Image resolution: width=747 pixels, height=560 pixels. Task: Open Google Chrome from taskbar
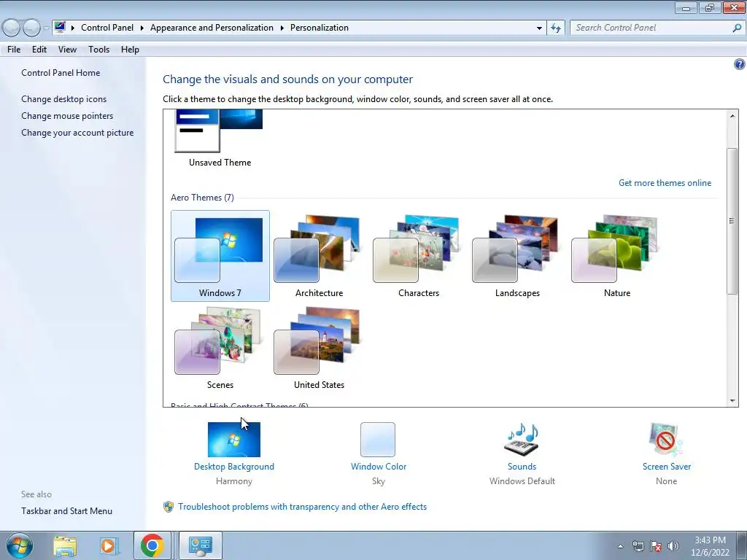(152, 545)
